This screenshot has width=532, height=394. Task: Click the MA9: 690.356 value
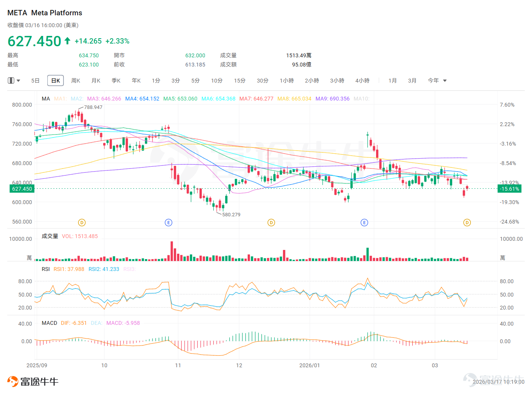point(332,99)
